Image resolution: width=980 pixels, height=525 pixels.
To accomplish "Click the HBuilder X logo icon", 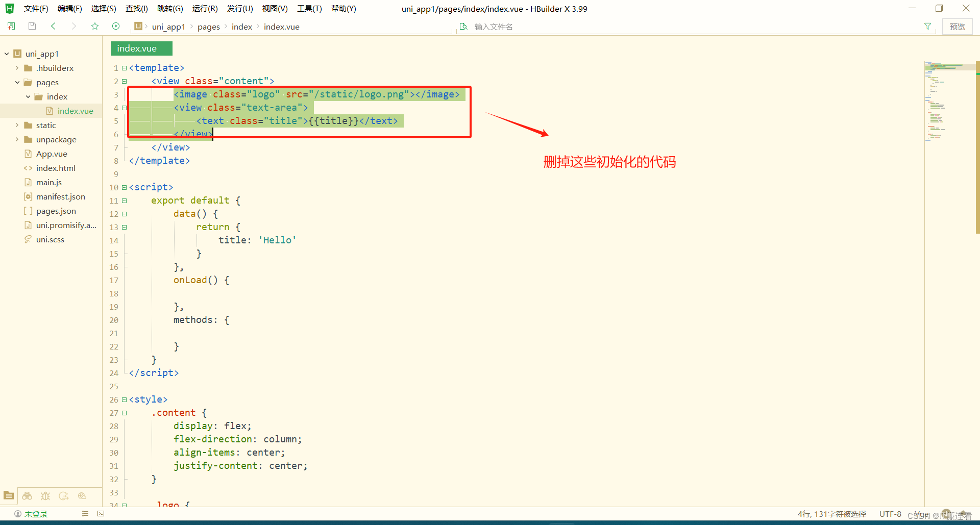I will point(10,9).
